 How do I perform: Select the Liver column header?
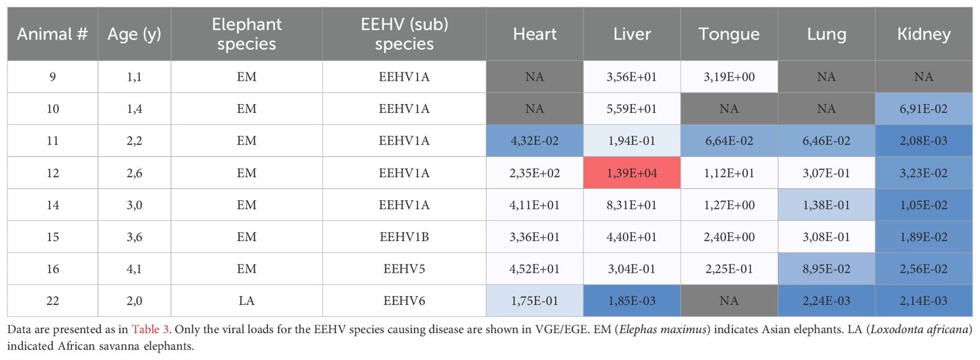coord(632,34)
